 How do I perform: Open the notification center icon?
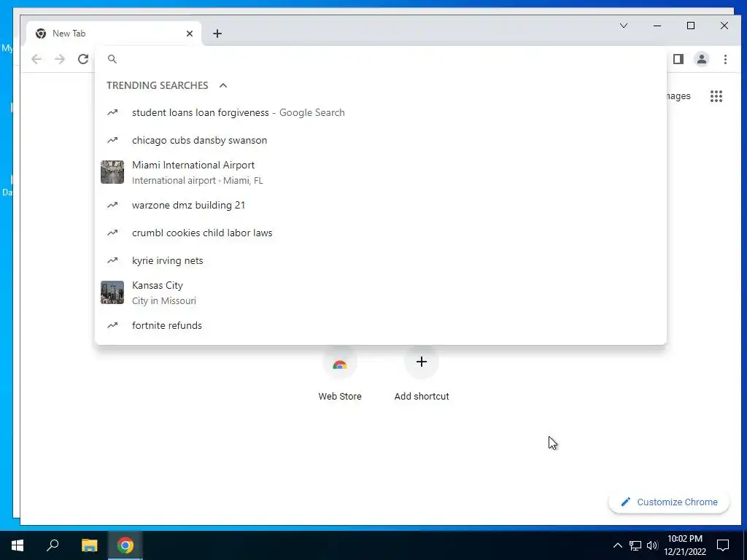tap(723, 545)
